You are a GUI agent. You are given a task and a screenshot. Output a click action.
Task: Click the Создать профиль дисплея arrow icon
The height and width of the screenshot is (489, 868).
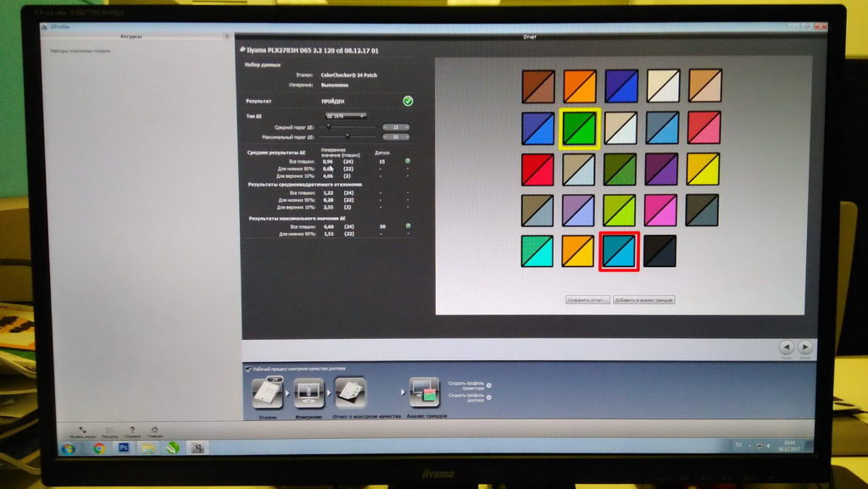click(489, 397)
